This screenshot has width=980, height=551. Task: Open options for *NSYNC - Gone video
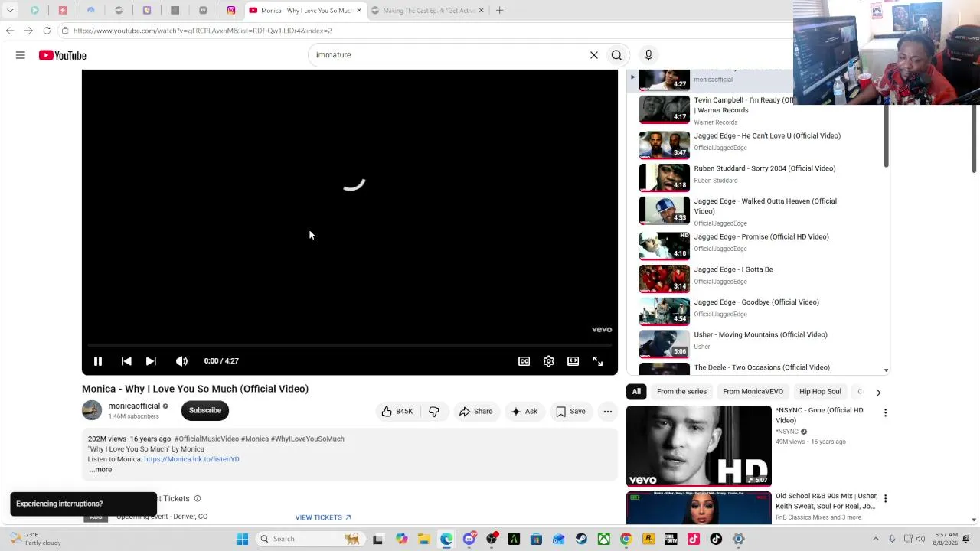tap(885, 413)
